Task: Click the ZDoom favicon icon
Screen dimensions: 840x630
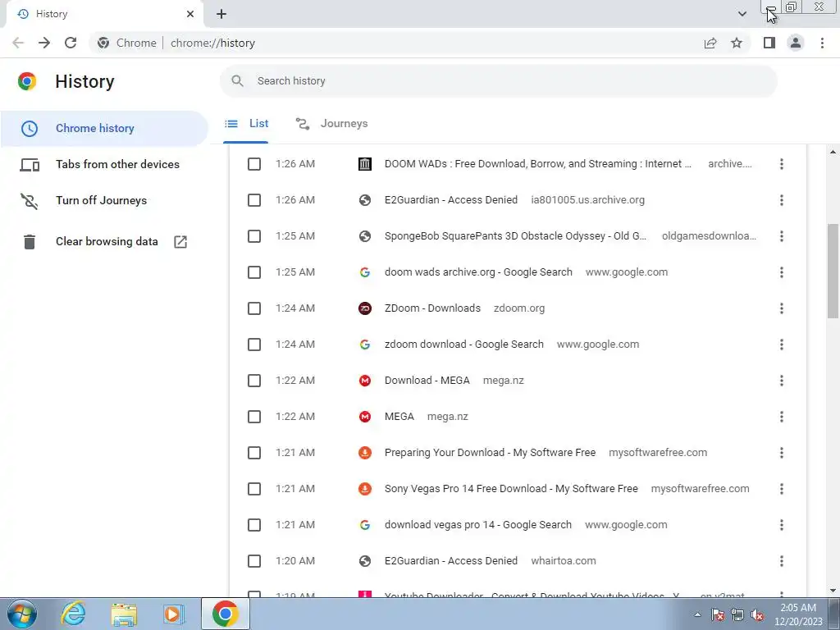Action: (365, 308)
